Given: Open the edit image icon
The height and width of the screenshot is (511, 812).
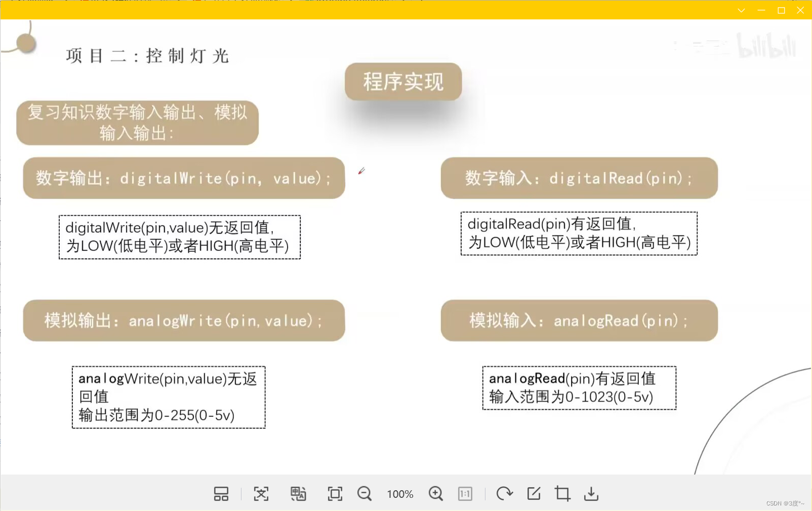Looking at the screenshot, I should (x=534, y=494).
